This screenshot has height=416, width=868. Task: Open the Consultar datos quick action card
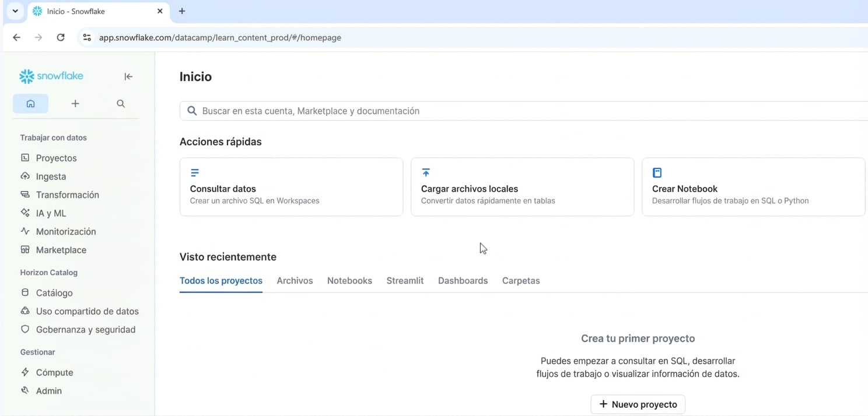coord(291,187)
